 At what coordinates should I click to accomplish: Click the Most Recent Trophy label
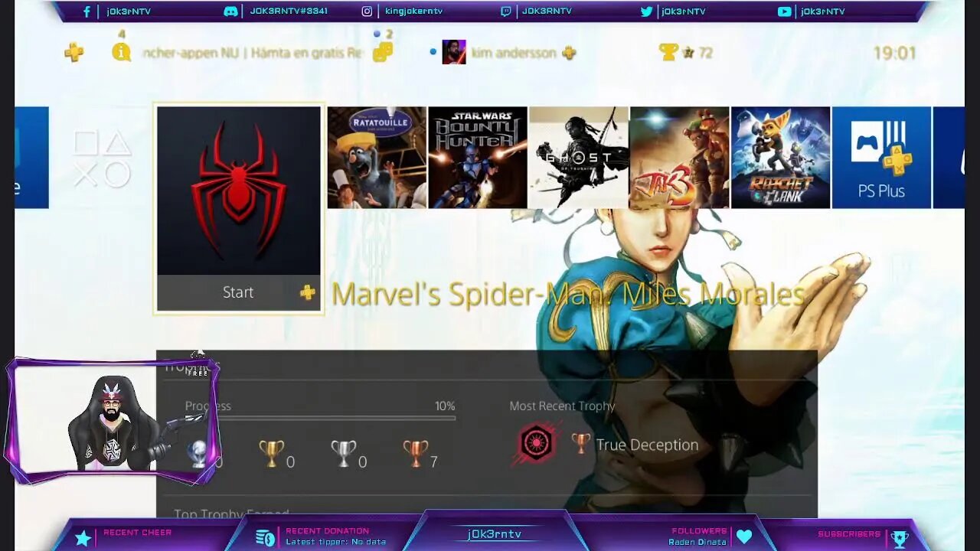click(x=562, y=406)
